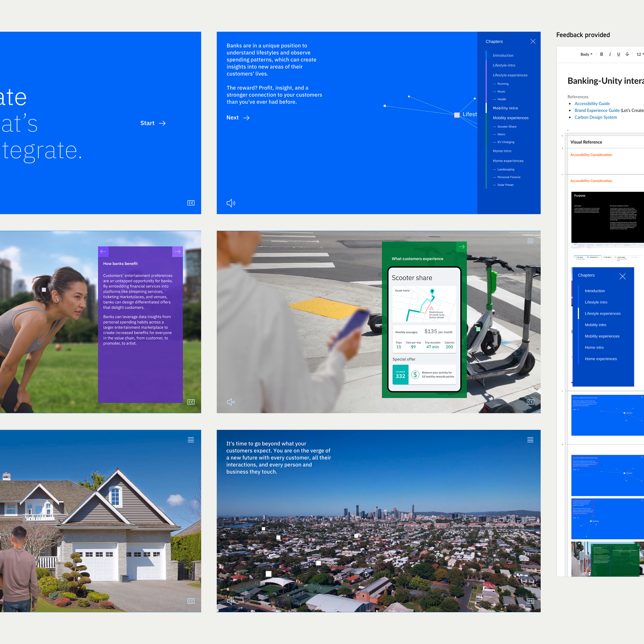Screen dimensions: 644x644
Task: Click the Next link under the banks text
Action: pos(238,118)
